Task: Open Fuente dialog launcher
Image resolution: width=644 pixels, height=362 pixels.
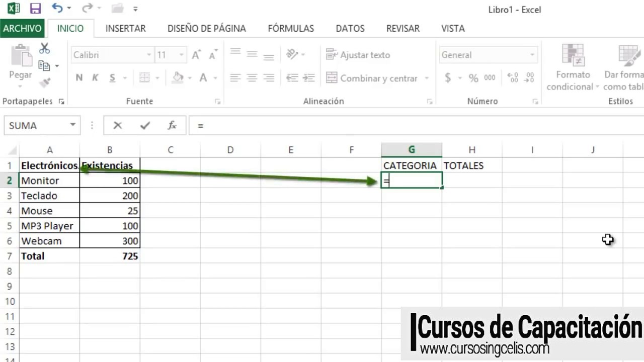Action: coord(218,102)
